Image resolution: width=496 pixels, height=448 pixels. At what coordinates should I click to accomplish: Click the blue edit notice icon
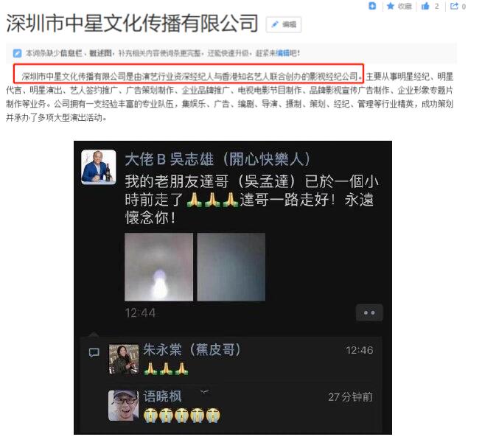[x=17, y=53]
